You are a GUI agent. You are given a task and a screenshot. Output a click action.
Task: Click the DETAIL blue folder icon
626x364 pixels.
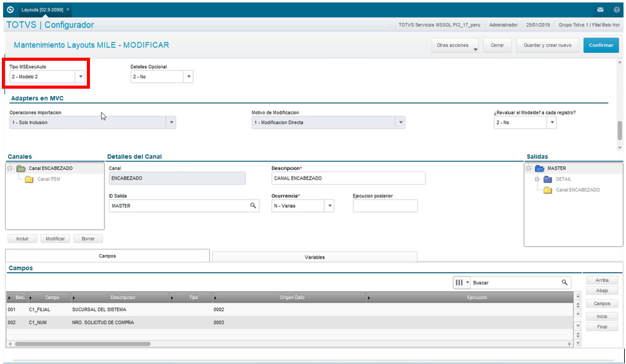click(548, 179)
